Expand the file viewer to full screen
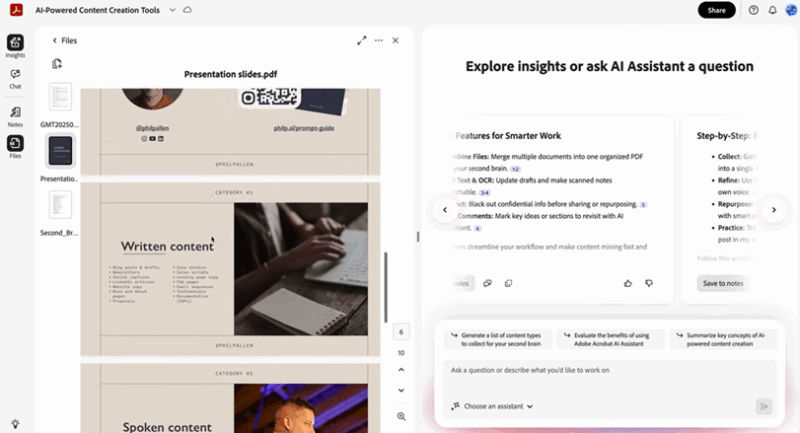Viewport: 800px width, 433px height. coord(361,41)
